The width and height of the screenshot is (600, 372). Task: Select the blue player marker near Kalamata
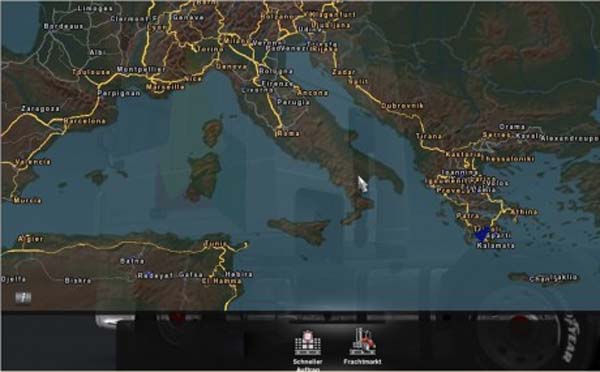click(x=482, y=233)
